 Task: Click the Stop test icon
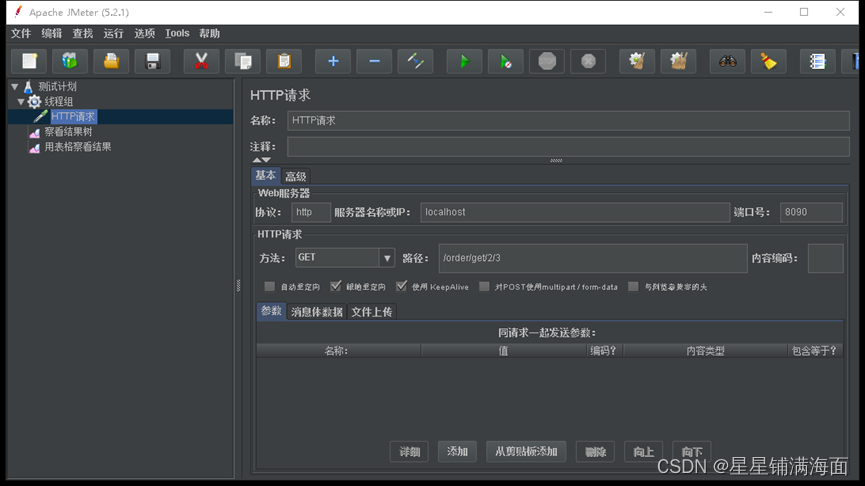coord(547,61)
